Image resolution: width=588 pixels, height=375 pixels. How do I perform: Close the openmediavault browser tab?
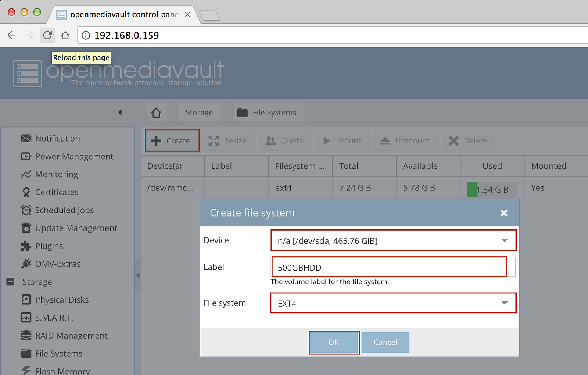(x=187, y=15)
